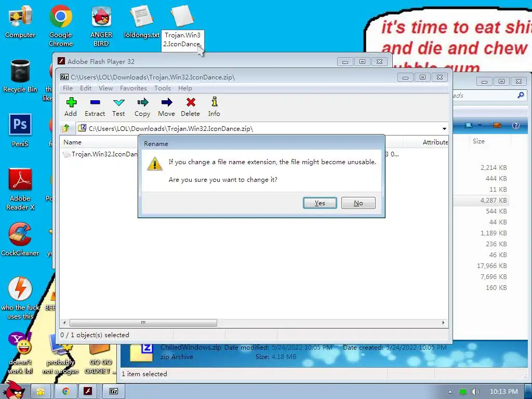The width and height of the screenshot is (532, 399).
Task: Click the volume speaker tray icon
Action: [475, 392]
